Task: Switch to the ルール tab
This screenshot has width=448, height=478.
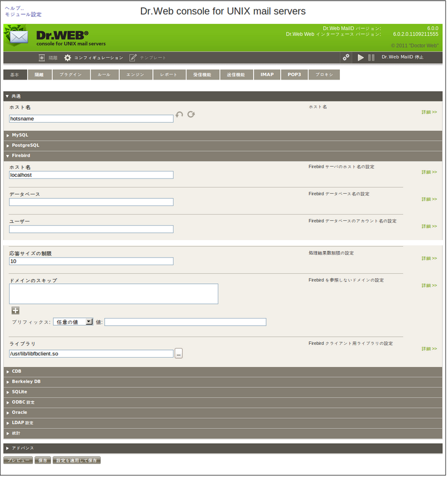Action: click(x=105, y=75)
